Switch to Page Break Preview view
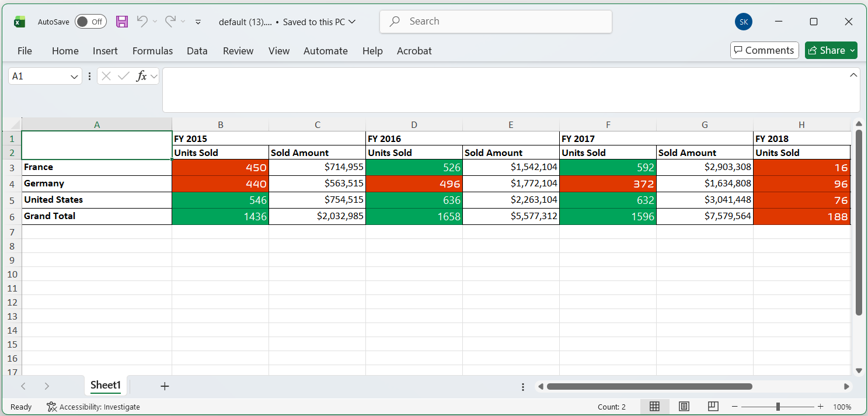The width and height of the screenshot is (868, 416). (713, 407)
